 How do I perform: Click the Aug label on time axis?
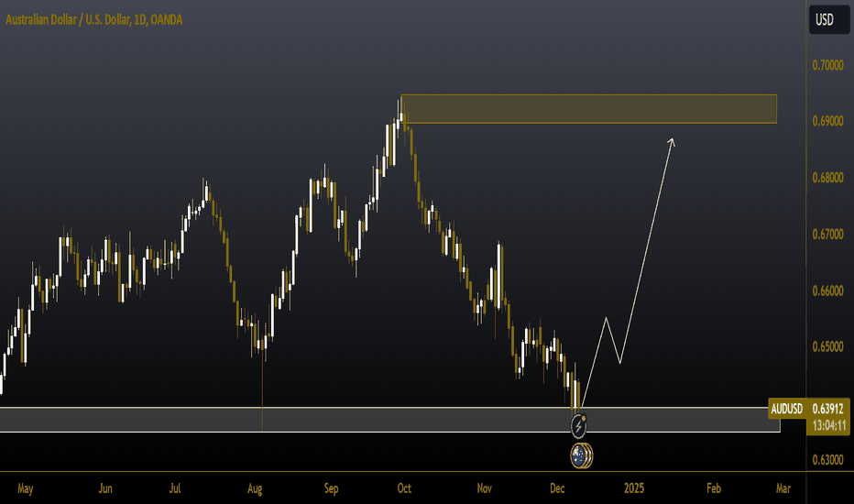pos(255,488)
